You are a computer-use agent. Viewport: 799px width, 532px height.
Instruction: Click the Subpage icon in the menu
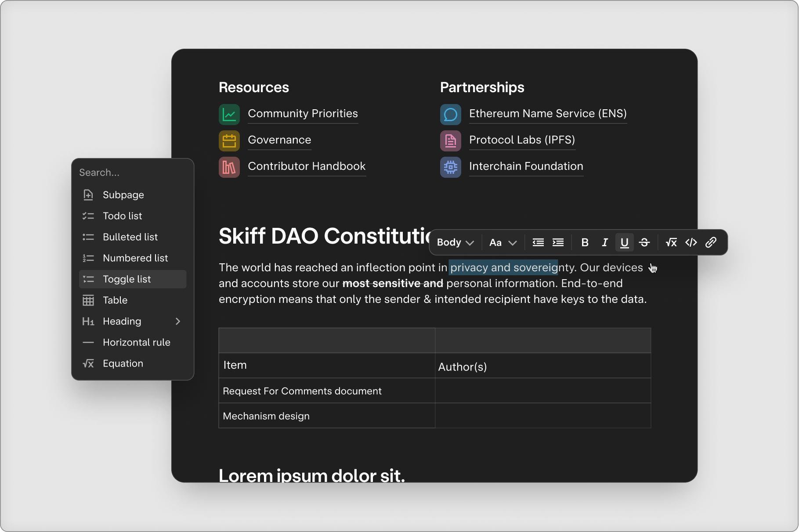point(88,195)
